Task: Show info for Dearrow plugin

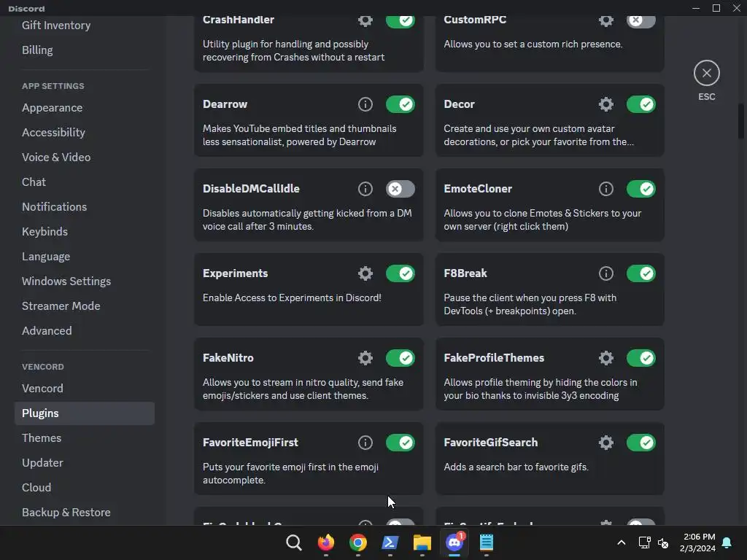Action: [x=365, y=104]
